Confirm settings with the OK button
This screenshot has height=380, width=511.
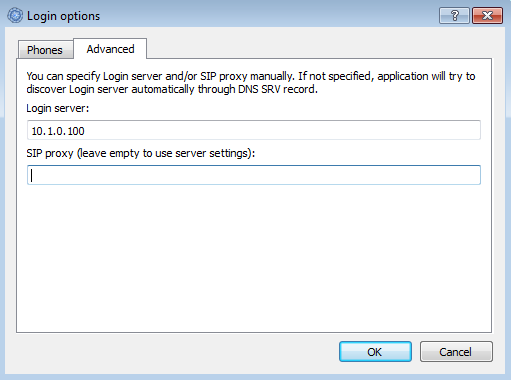375,352
